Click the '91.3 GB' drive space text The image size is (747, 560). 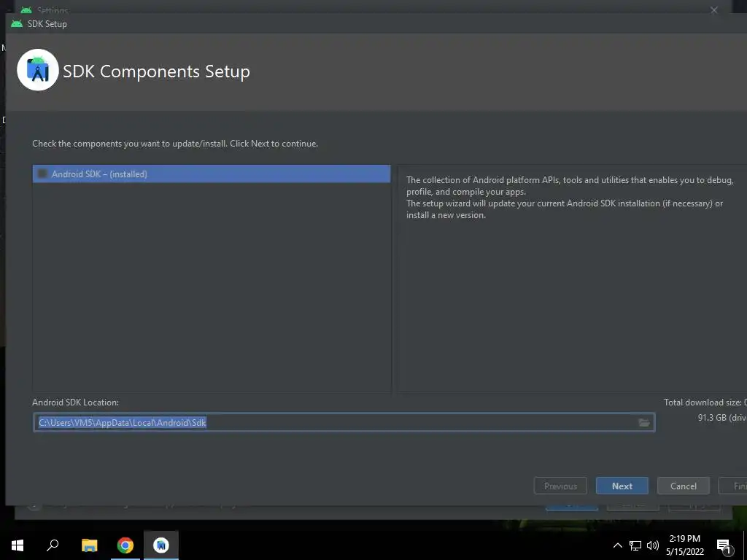tap(721, 418)
